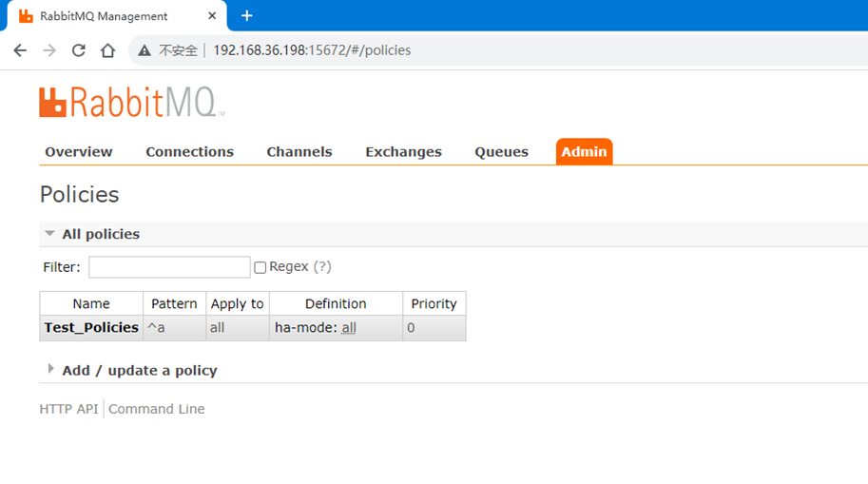Go to the browser home icon
868x484 pixels.
point(108,50)
